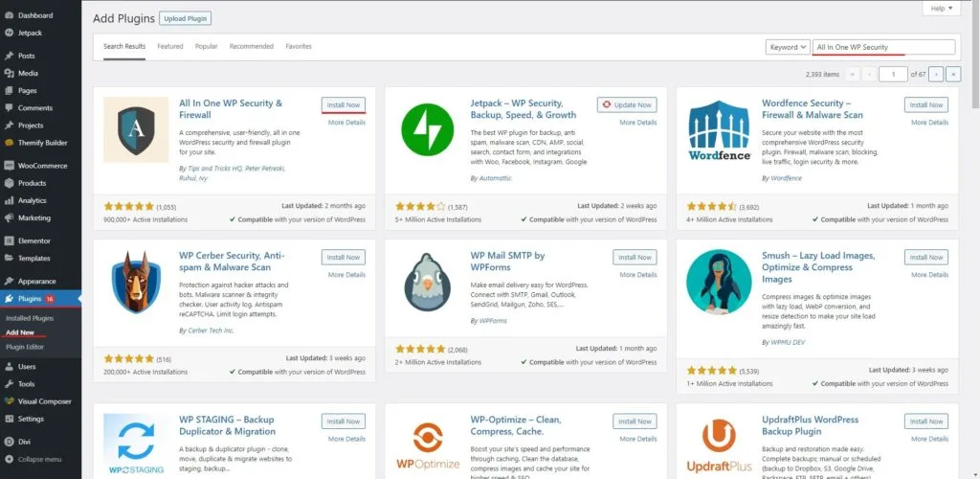Switch to the Featured tab
The width and height of the screenshot is (980, 479).
(170, 46)
